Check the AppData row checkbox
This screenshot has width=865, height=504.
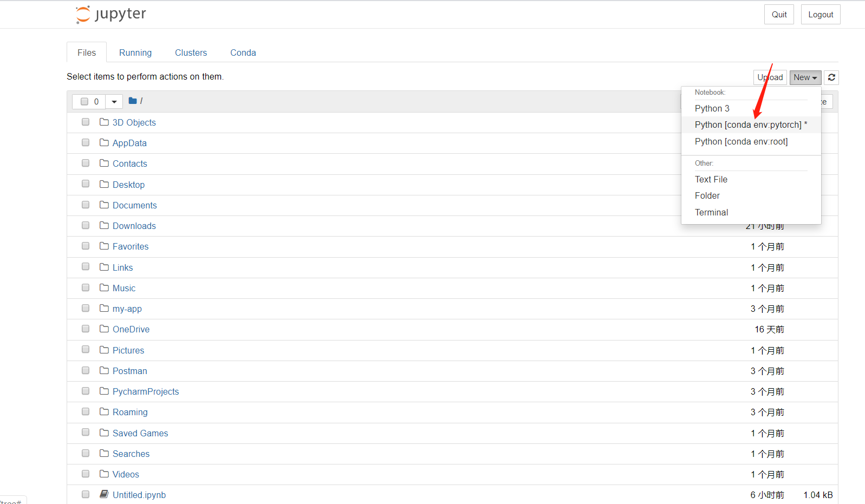point(86,142)
